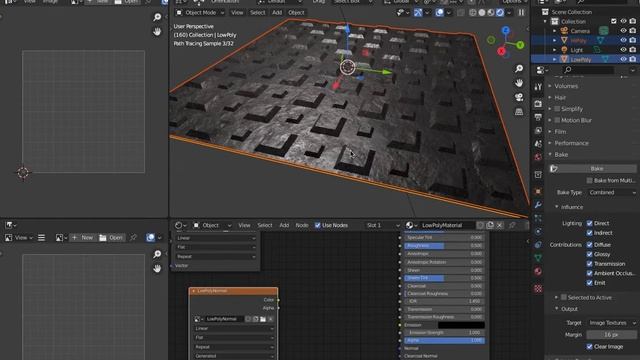Open Object Constraints properties tab
Image resolution: width=640 pixels, height=360 pixels.
tap(538, 244)
